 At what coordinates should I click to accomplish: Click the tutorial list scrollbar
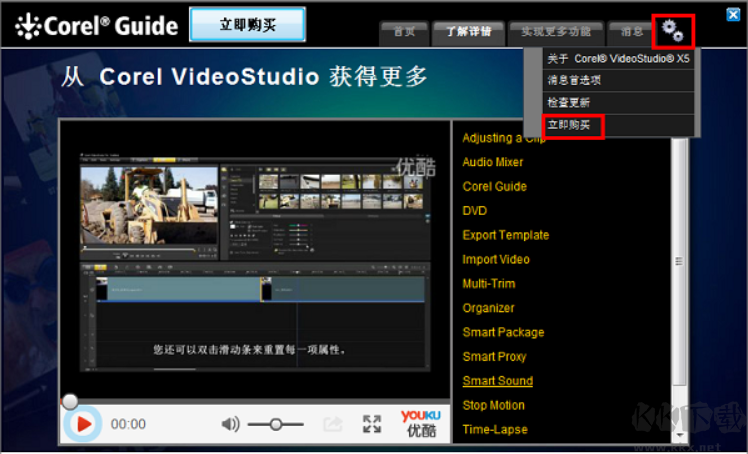[x=679, y=262]
